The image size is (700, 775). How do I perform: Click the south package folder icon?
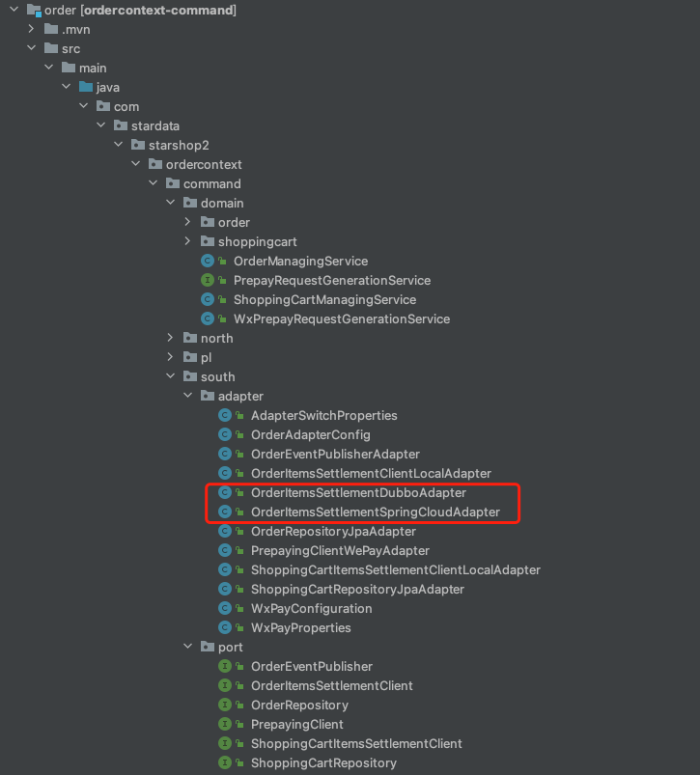tap(190, 376)
